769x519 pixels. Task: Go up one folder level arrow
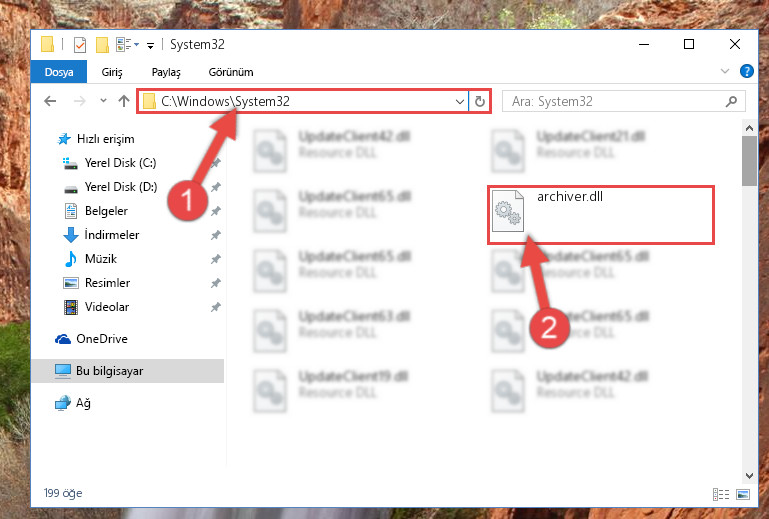coord(124,101)
